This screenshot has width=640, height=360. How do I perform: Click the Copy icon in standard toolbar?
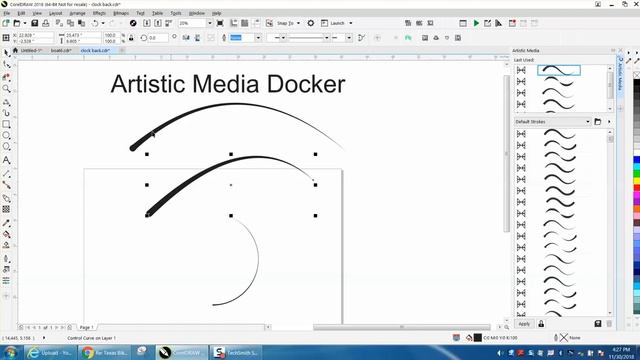click(x=70, y=23)
